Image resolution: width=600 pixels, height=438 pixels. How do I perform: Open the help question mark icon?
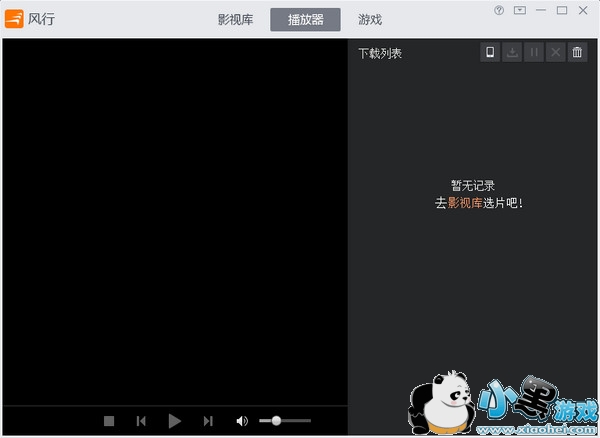tap(499, 10)
